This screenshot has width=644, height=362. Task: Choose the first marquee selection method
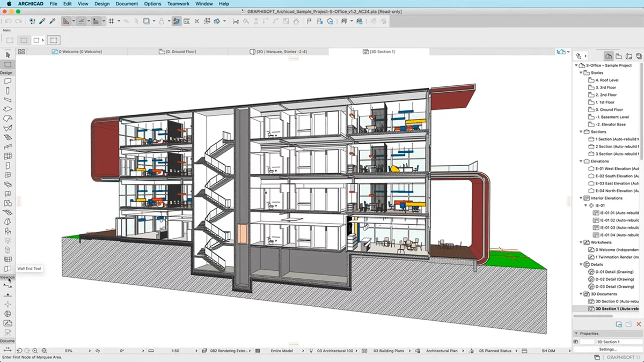pyautogui.click(x=10, y=40)
